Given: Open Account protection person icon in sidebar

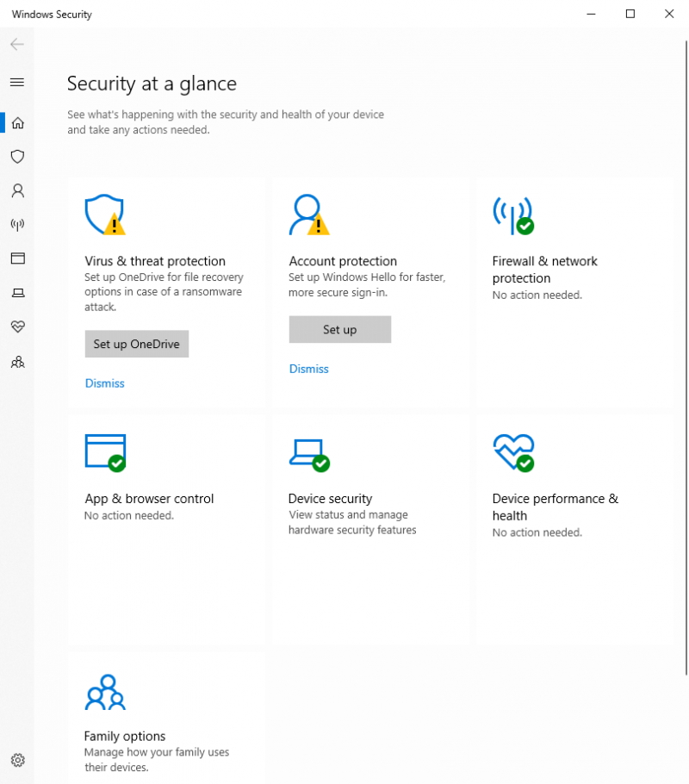Looking at the screenshot, I should 18,190.
